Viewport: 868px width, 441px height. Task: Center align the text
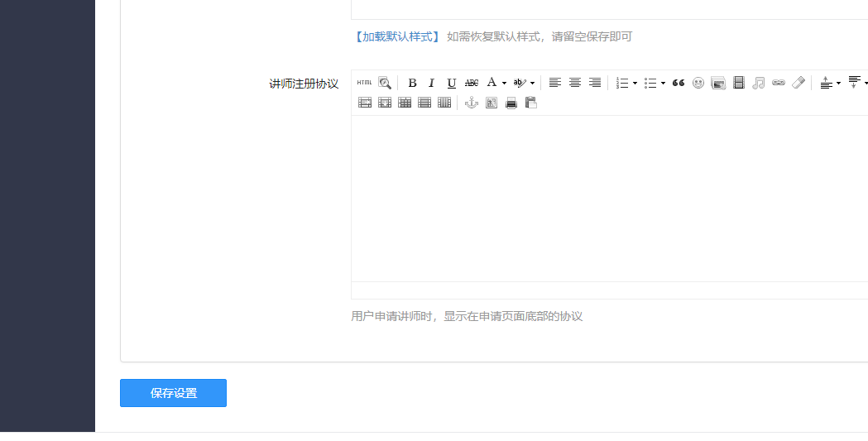[575, 83]
